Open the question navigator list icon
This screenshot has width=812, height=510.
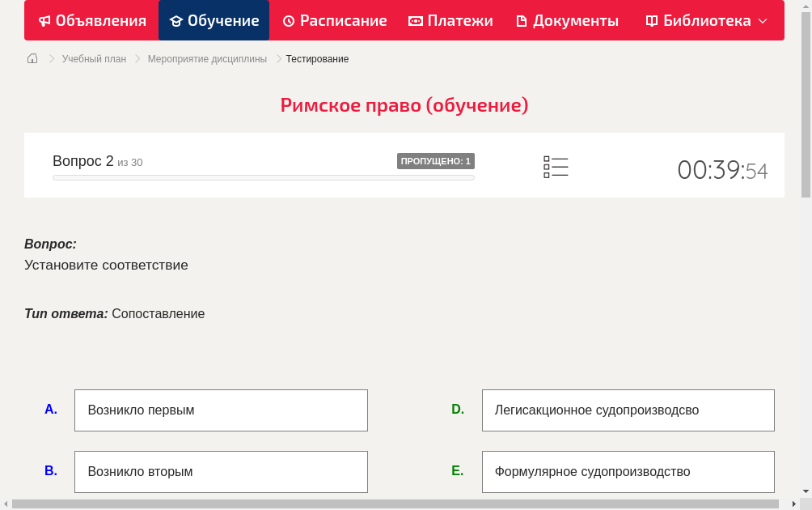coord(556,167)
